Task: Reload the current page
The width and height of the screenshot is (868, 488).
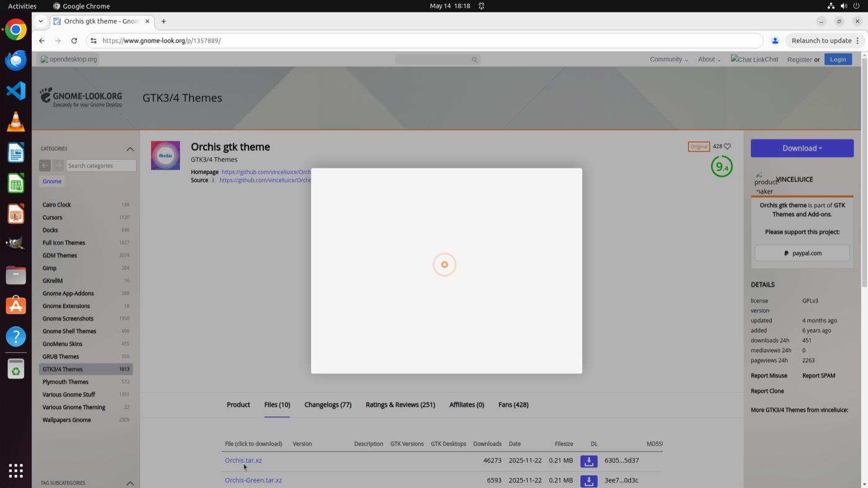Action: 74,41
